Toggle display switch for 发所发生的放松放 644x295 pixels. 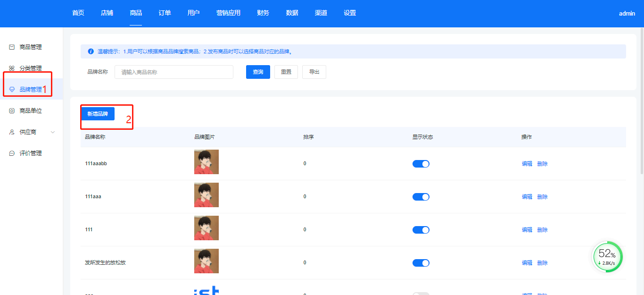(x=421, y=263)
